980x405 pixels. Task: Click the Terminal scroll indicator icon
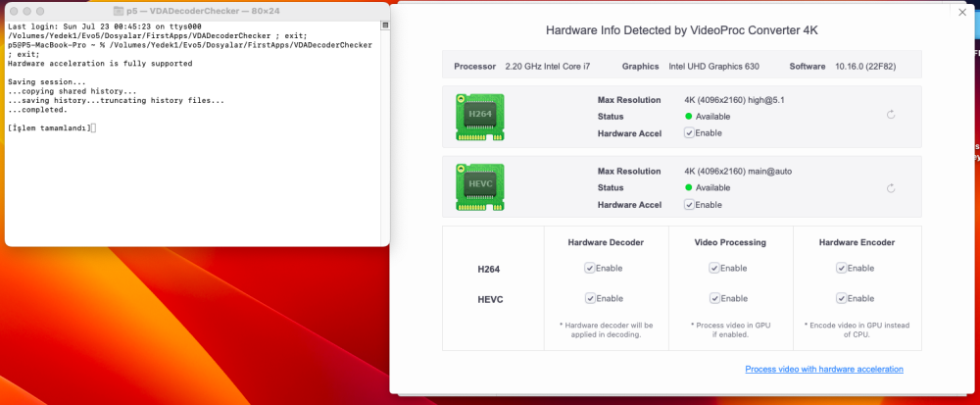(x=385, y=25)
